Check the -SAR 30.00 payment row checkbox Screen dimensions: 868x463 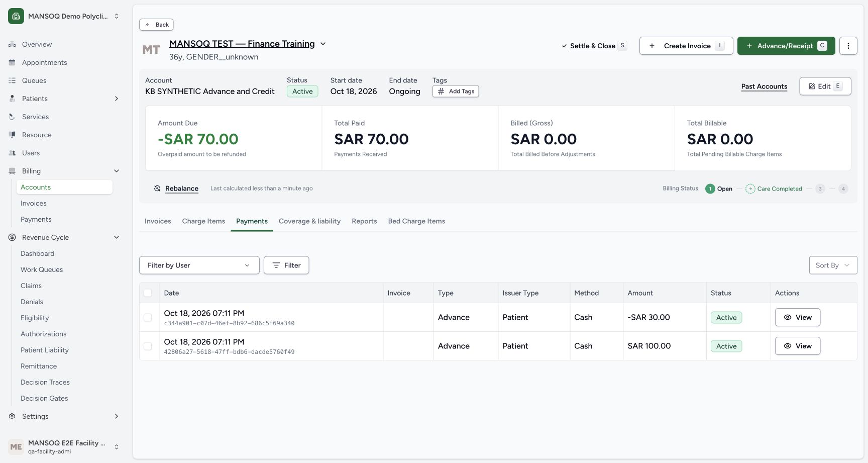(148, 318)
